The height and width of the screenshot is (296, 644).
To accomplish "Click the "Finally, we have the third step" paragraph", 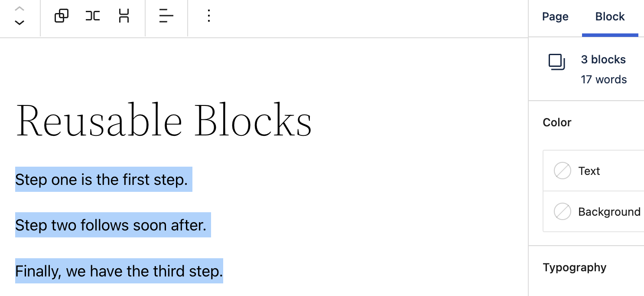I will coord(119,271).
